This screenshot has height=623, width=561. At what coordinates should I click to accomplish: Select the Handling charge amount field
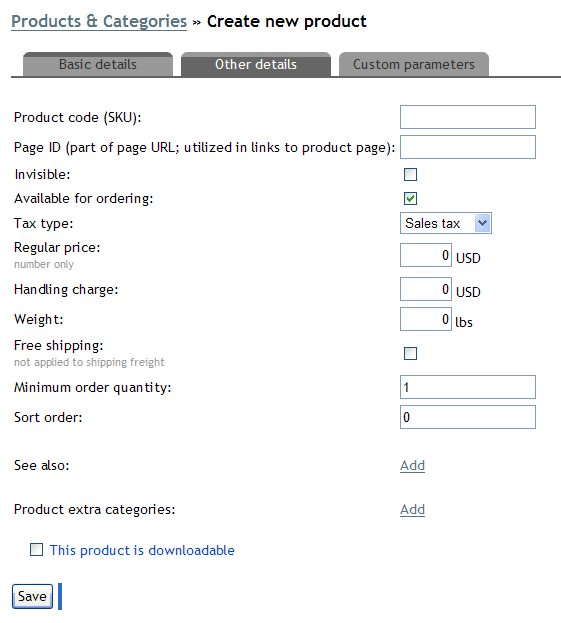(x=426, y=289)
